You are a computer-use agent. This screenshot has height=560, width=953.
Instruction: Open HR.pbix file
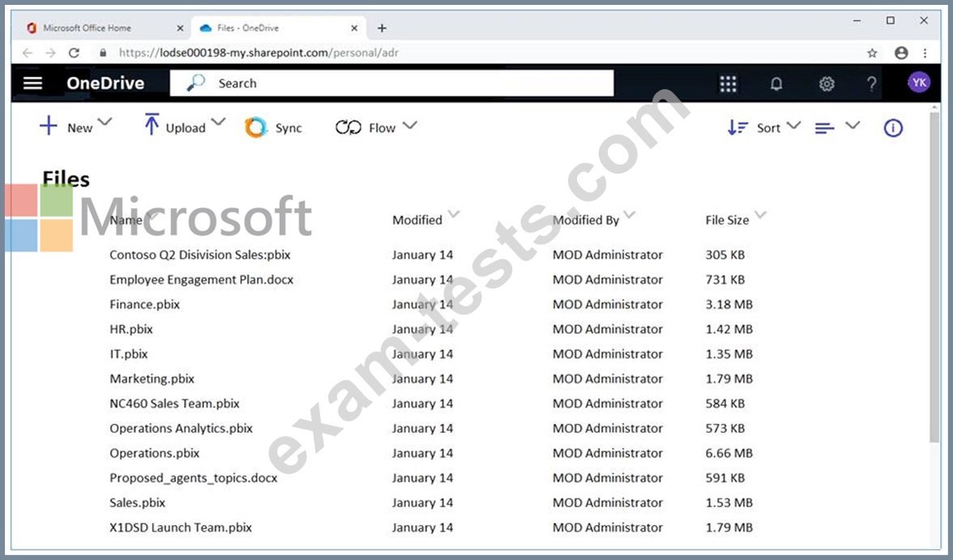click(131, 329)
